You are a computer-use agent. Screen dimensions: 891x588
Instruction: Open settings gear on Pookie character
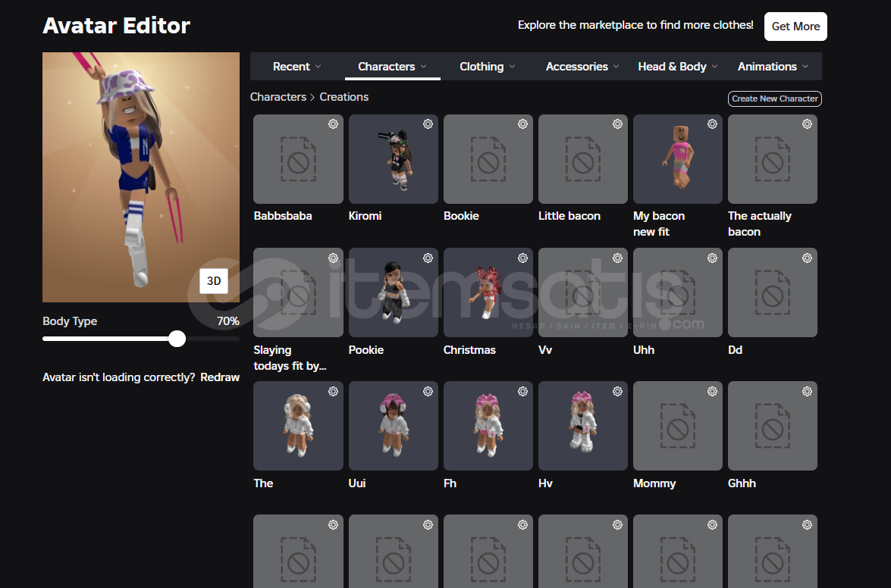(428, 258)
